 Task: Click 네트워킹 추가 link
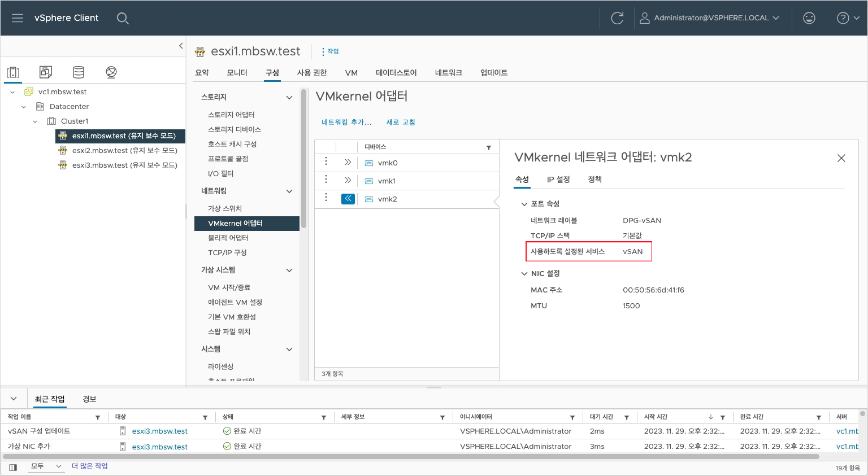click(x=346, y=122)
